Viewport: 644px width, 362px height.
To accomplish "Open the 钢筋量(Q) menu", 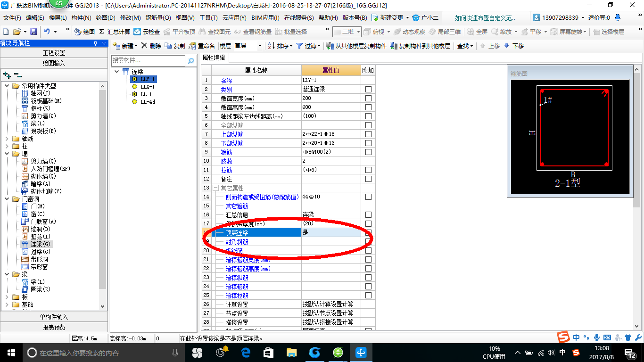I will coord(158,18).
